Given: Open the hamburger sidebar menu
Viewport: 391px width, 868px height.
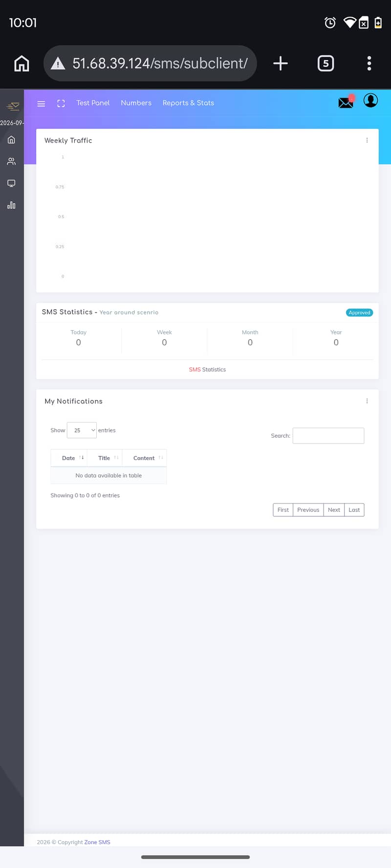Looking at the screenshot, I should [41, 104].
